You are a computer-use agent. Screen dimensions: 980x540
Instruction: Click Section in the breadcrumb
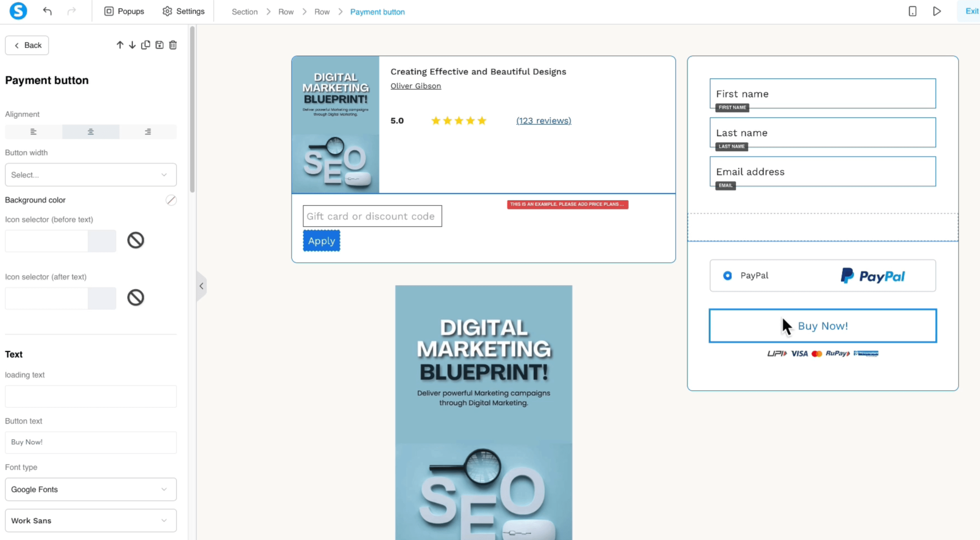click(x=244, y=12)
